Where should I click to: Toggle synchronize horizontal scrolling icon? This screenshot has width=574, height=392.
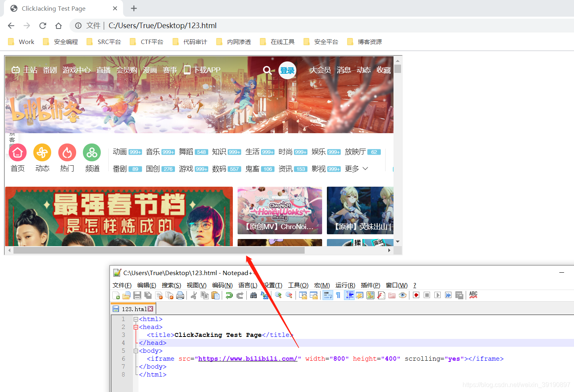point(314,295)
